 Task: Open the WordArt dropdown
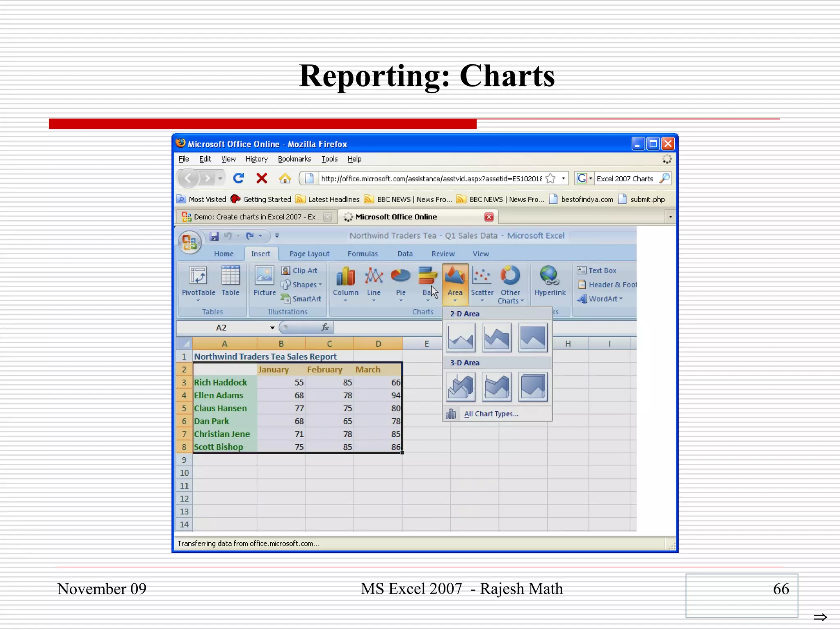[x=600, y=299]
